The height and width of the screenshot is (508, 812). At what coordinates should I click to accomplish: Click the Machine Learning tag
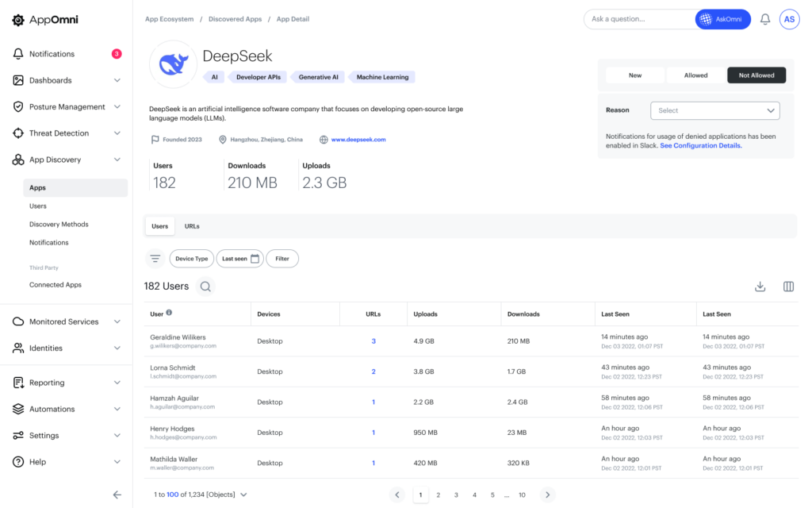pyautogui.click(x=382, y=77)
